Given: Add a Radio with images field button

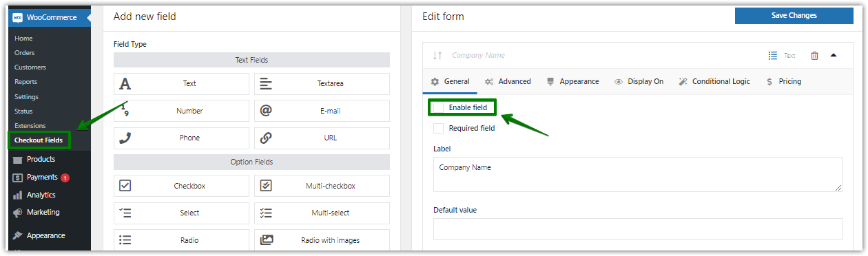Looking at the screenshot, I should tap(322, 240).
